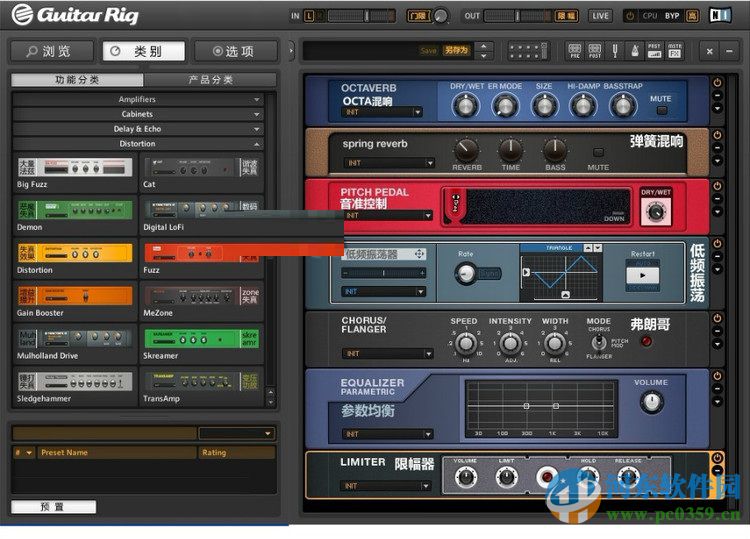
Task: Clear the rack with the X button
Action: click(x=710, y=51)
